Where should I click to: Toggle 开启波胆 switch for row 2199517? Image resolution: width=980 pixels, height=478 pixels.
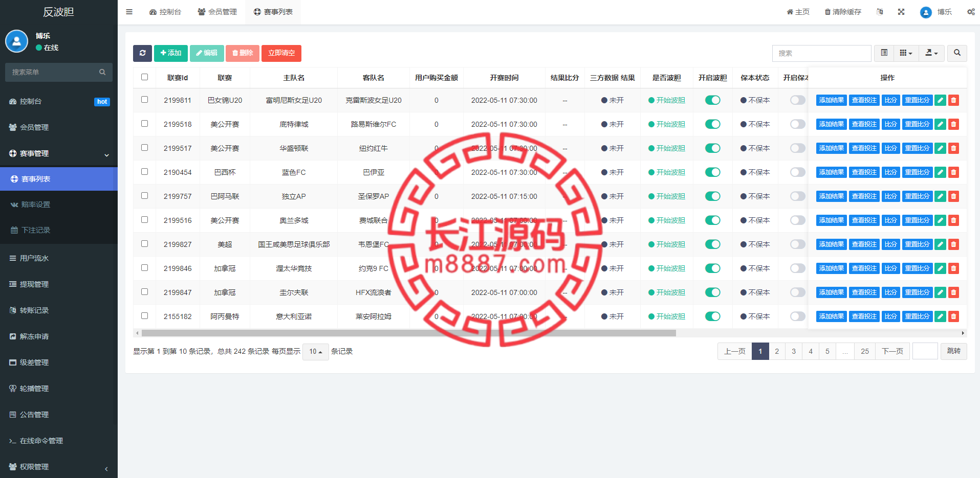(712, 148)
